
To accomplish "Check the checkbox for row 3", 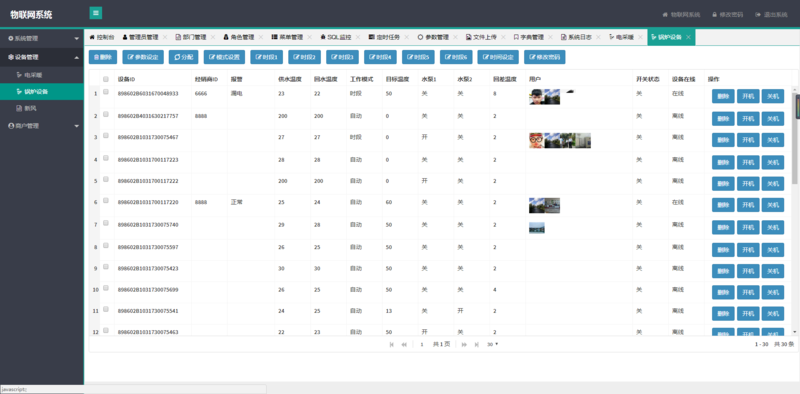I will [x=106, y=136].
